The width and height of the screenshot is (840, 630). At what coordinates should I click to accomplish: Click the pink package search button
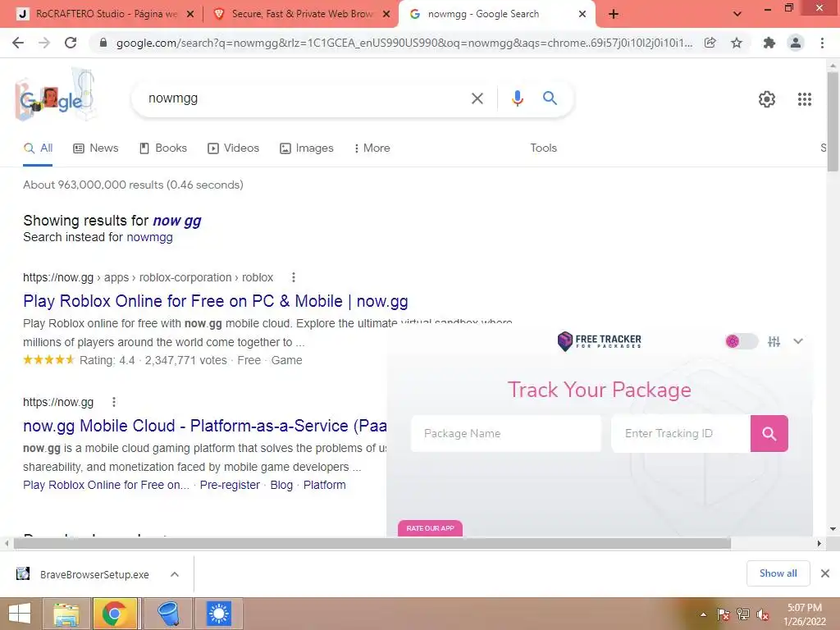click(769, 433)
